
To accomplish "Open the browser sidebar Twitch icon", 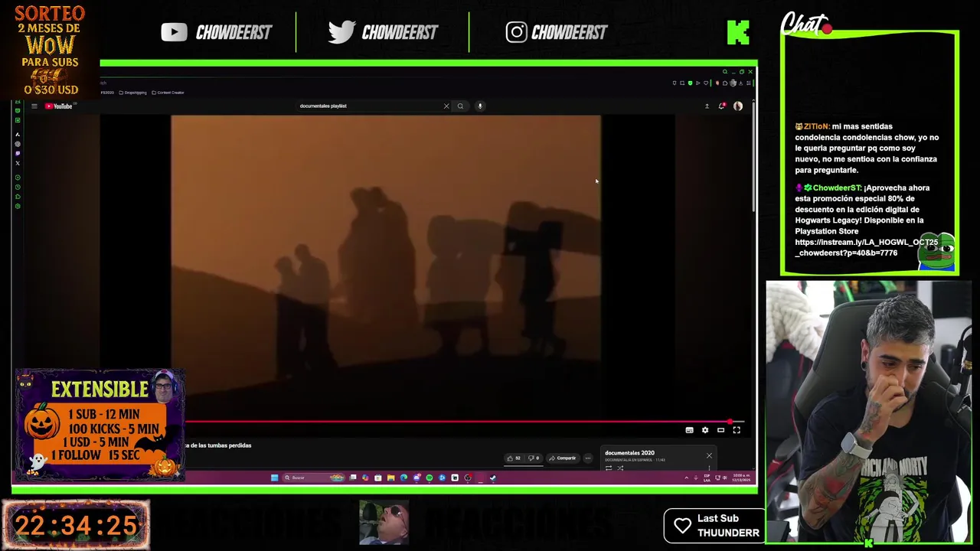I will (x=18, y=153).
